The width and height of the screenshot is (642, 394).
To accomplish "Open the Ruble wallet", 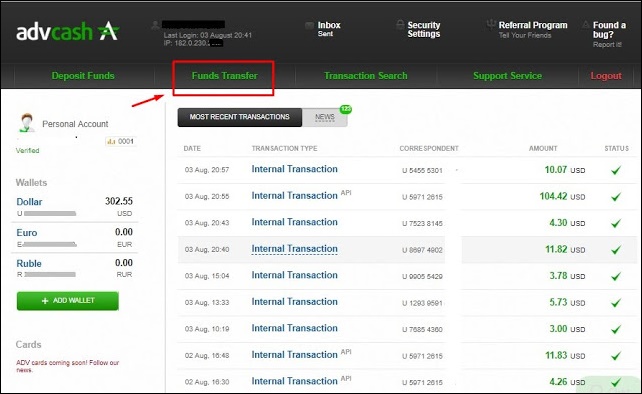I will (29, 263).
